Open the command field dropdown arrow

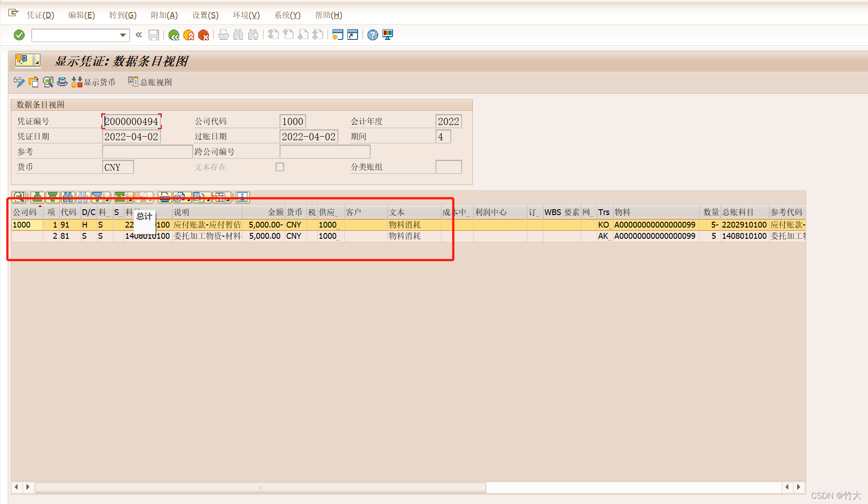123,35
